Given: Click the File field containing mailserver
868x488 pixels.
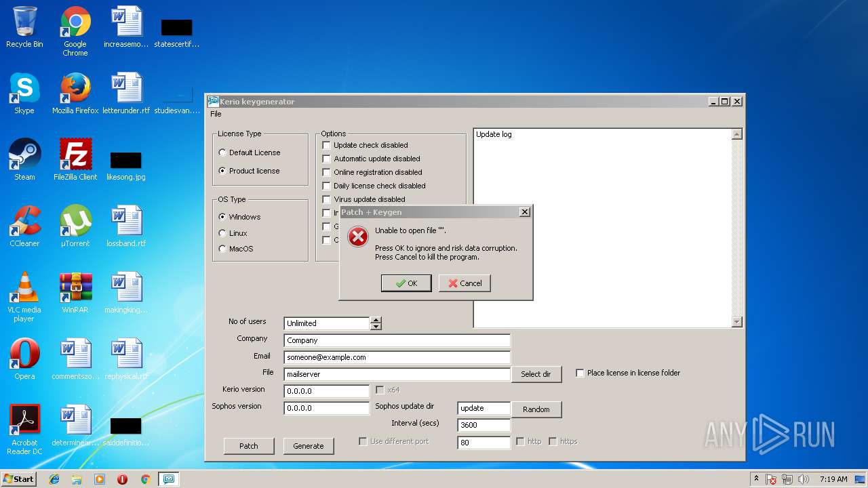Looking at the screenshot, I should click(x=397, y=374).
